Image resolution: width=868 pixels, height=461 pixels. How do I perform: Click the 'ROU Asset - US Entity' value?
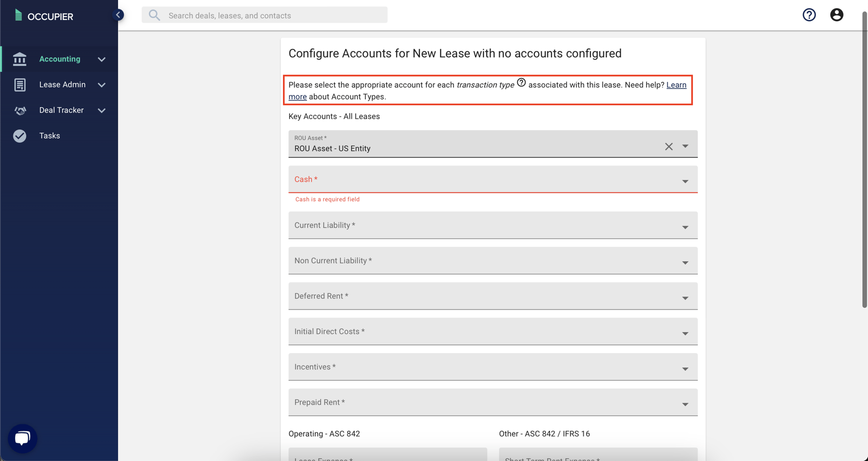(332, 149)
